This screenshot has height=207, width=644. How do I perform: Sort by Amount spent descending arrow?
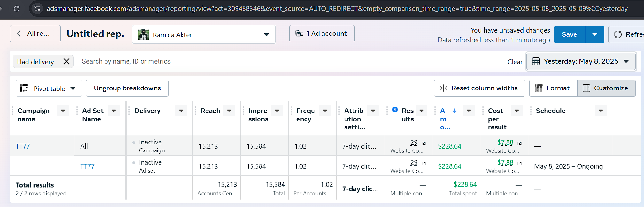[454, 111]
